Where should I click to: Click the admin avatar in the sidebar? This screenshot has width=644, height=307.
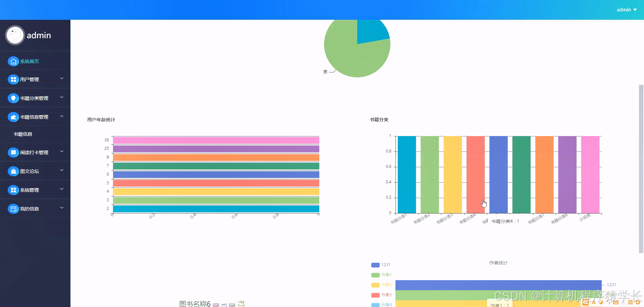[15, 35]
